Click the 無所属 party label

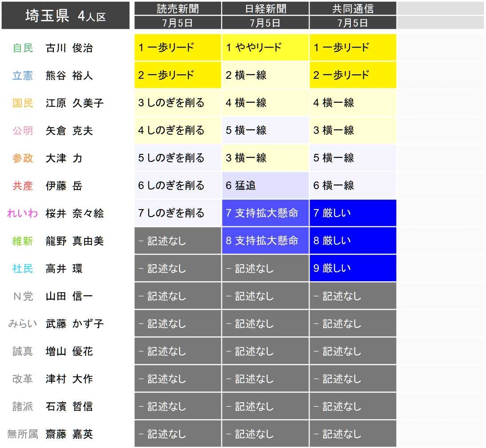click(23, 434)
